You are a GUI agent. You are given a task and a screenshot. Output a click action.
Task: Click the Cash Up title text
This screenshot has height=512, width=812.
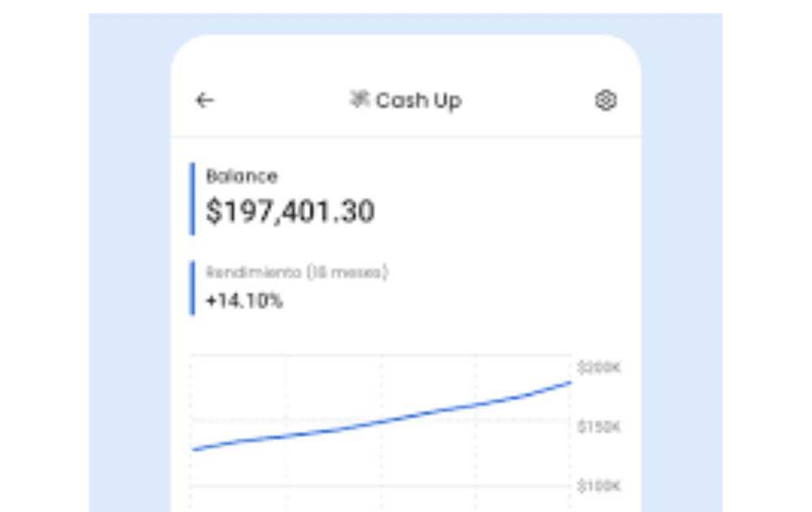(419, 101)
